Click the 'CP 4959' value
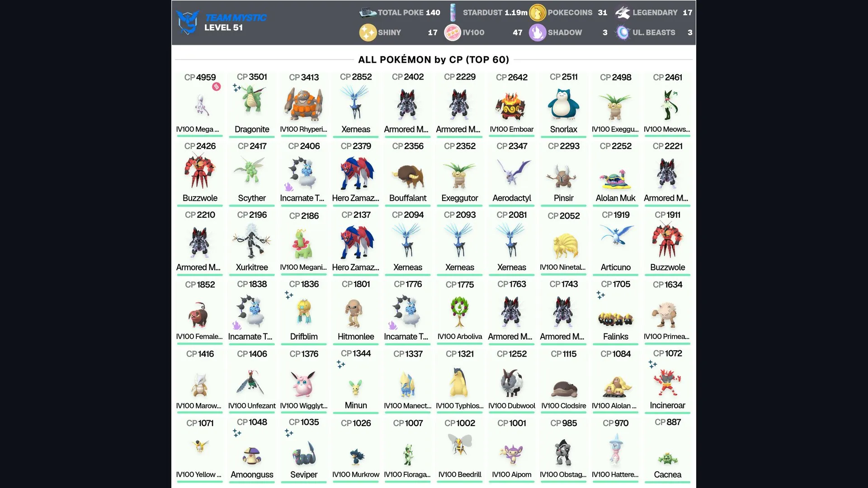Viewport: 868px width, 488px height. [x=200, y=77]
